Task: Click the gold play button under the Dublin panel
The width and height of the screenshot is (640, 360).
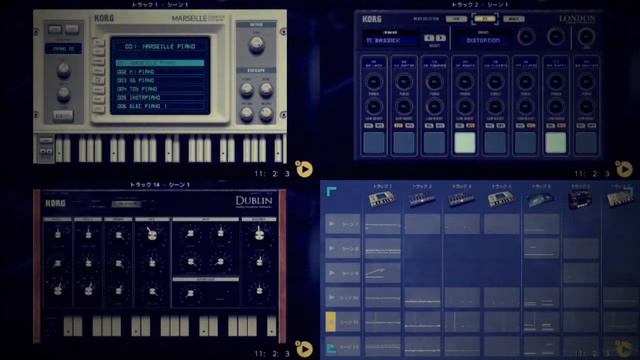Action: tap(304, 349)
